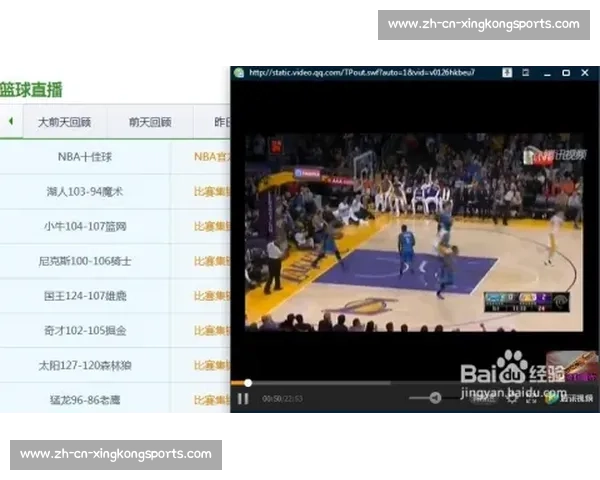Pause the video with the pause button

[243, 398]
